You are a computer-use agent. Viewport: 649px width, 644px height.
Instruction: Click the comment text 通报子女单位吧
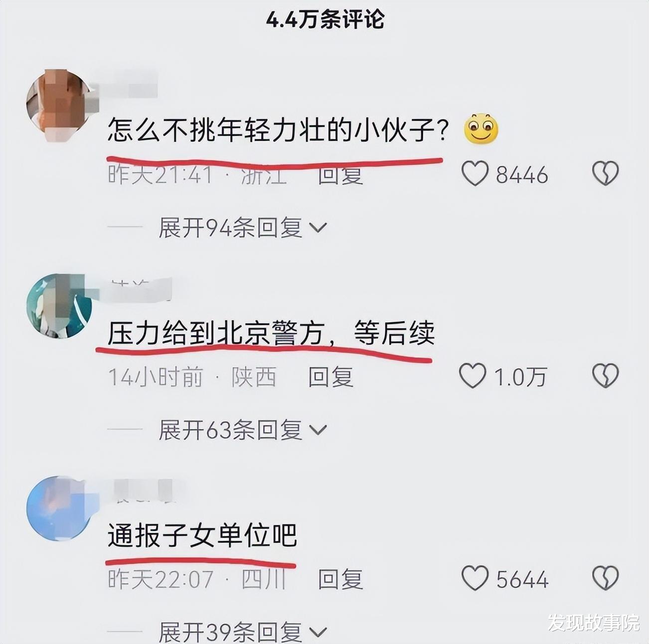click(x=202, y=536)
